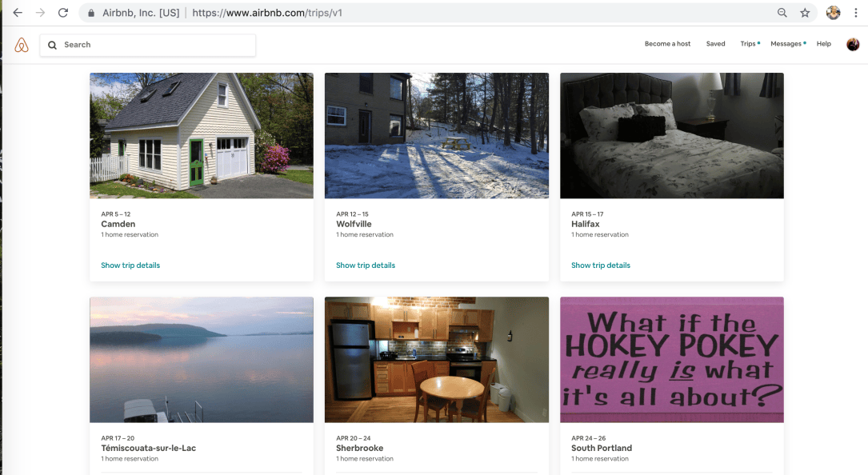Click '1 home reservation' under Camden
The width and height of the screenshot is (868, 475).
(x=130, y=235)
